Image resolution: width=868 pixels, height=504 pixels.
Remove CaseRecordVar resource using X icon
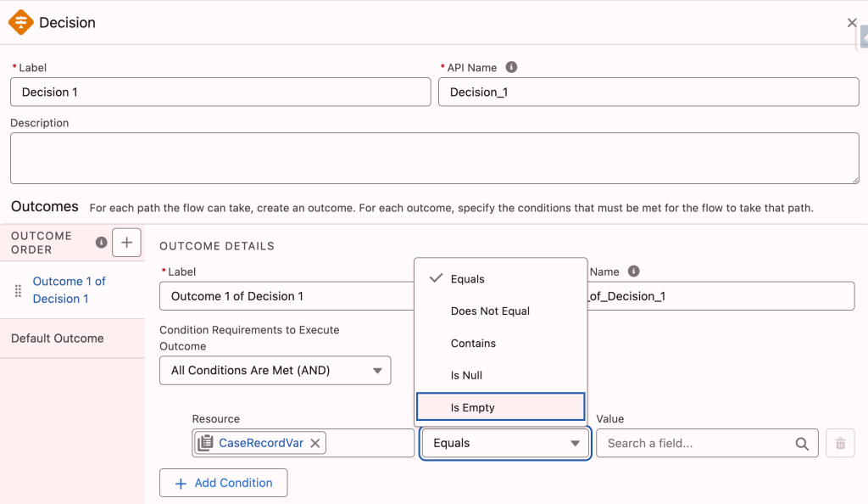(x=315, y=443)
